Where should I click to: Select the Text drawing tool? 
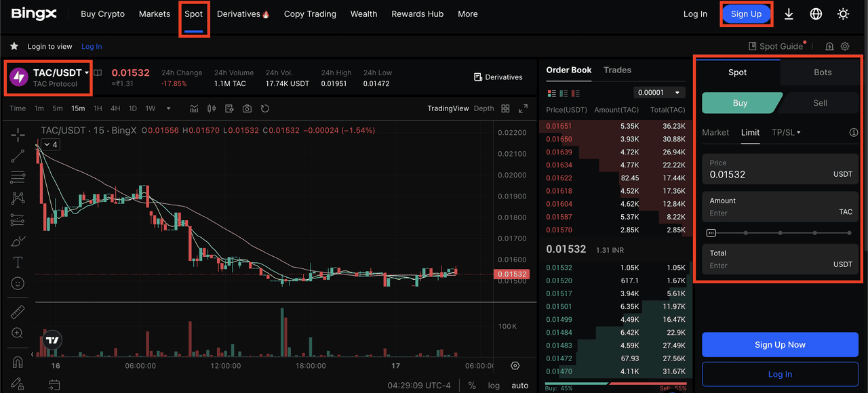(x=18, y=262)
